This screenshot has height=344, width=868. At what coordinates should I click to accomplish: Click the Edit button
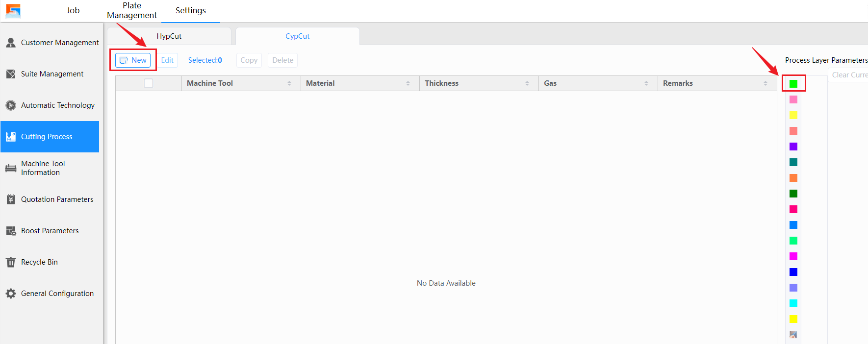[x=167, y=60]
